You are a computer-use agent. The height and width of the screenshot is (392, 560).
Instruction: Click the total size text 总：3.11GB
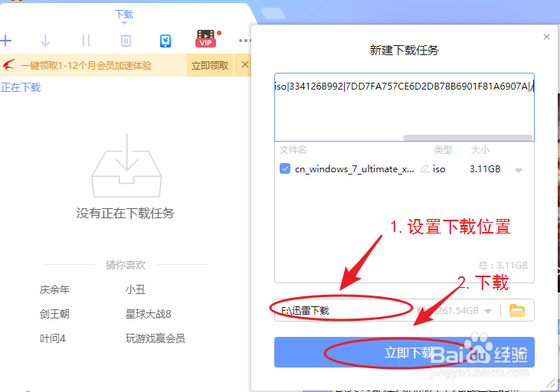point(503,265)
